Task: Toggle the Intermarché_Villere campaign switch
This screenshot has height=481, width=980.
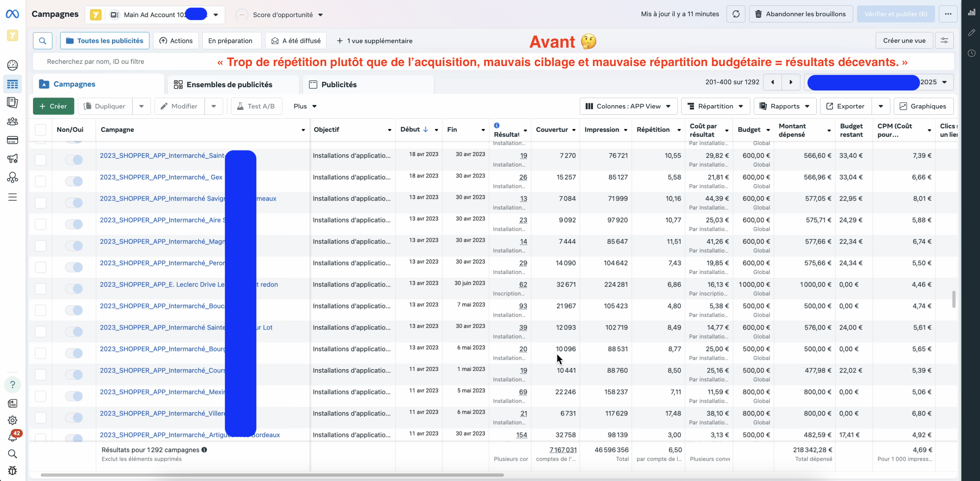Action: pos(74,417)
